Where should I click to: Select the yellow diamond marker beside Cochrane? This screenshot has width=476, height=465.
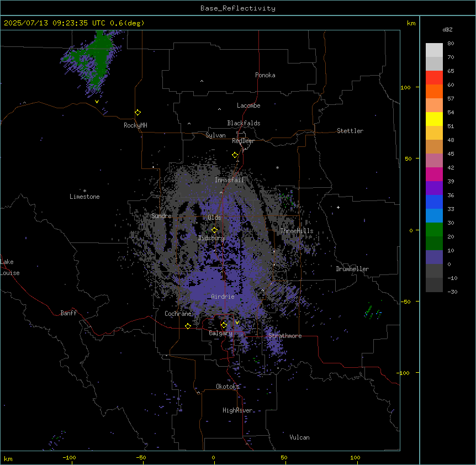pyautogui.click(x=188, y=326)
